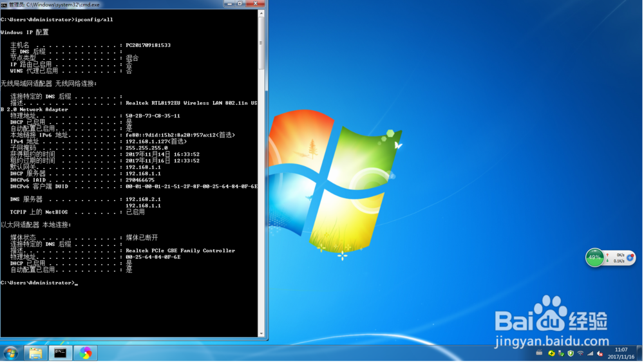Click the Show desktop strip
This screenshot has height=363, width=644.
coord(640,354)
